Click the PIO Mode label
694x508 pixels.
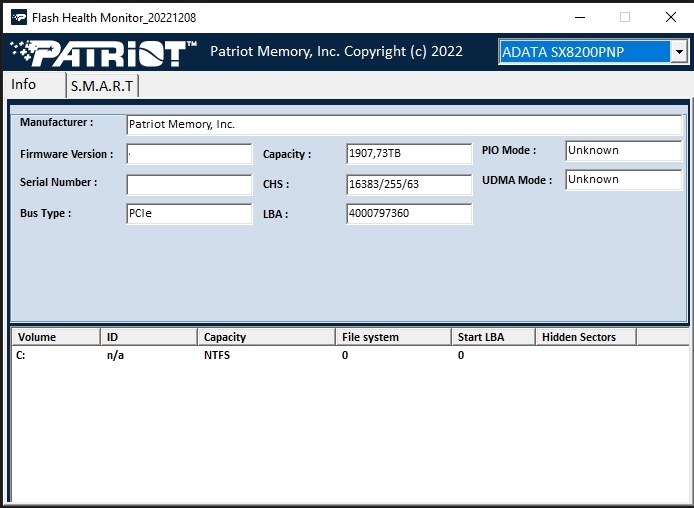(x=509, y=150)
